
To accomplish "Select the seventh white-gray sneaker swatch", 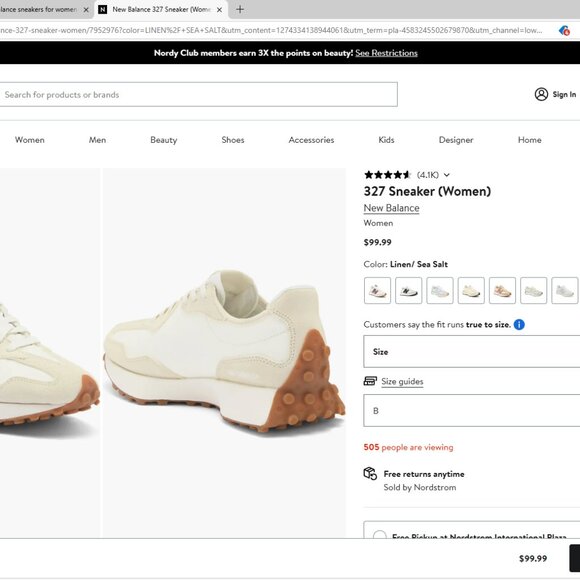I will 564,291.
